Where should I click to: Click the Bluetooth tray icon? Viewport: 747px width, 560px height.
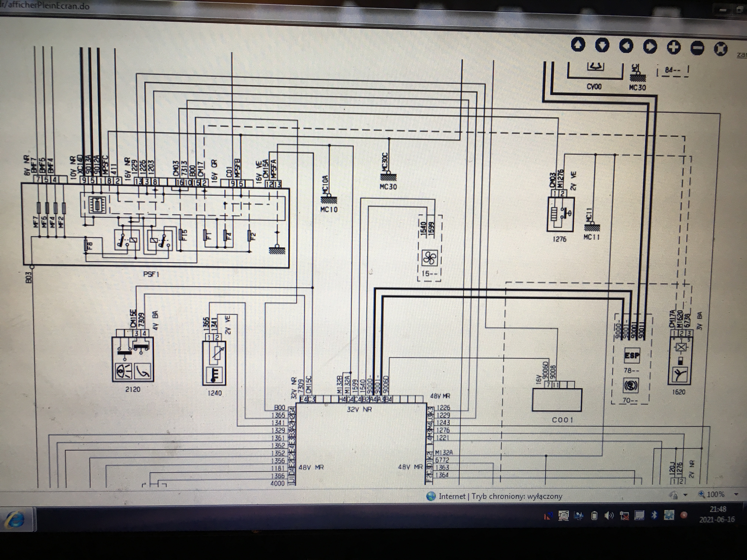click(654, 515)
